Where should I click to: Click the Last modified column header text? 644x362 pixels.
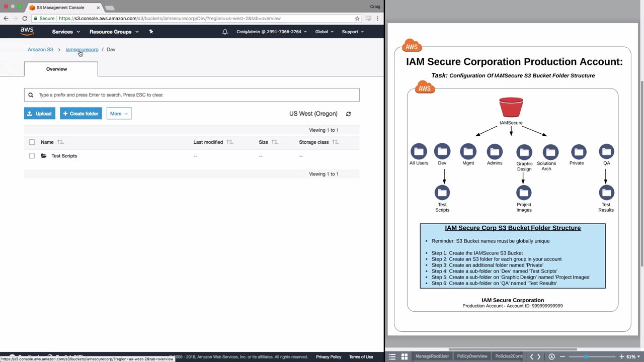coord(208,142)
